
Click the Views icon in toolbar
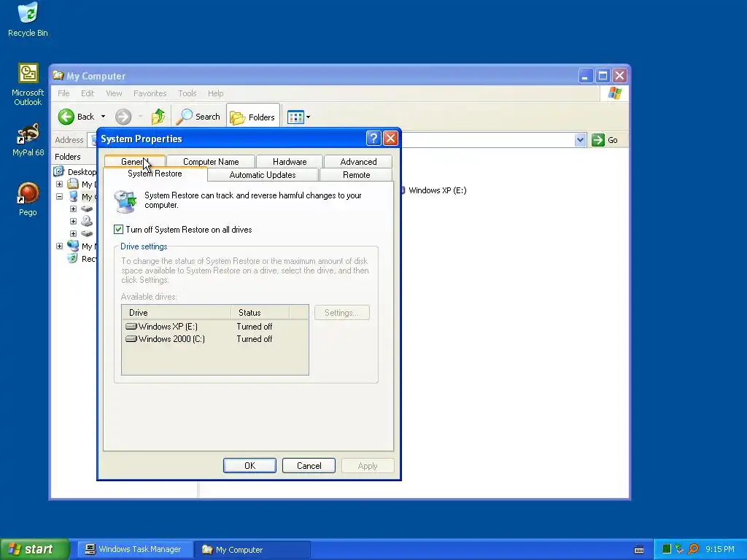295,117
